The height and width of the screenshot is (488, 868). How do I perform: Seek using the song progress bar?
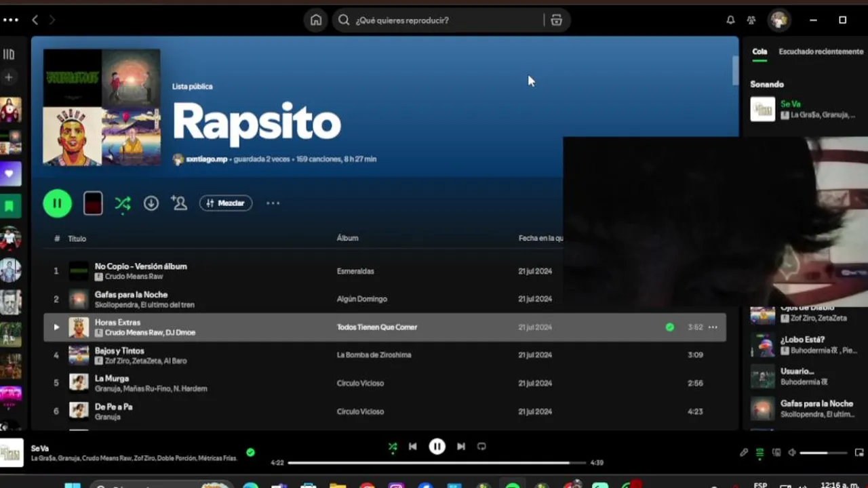[x=437, y=463]
